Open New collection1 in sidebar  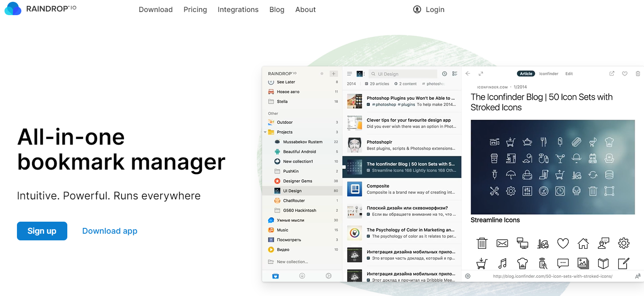(303, 162)
